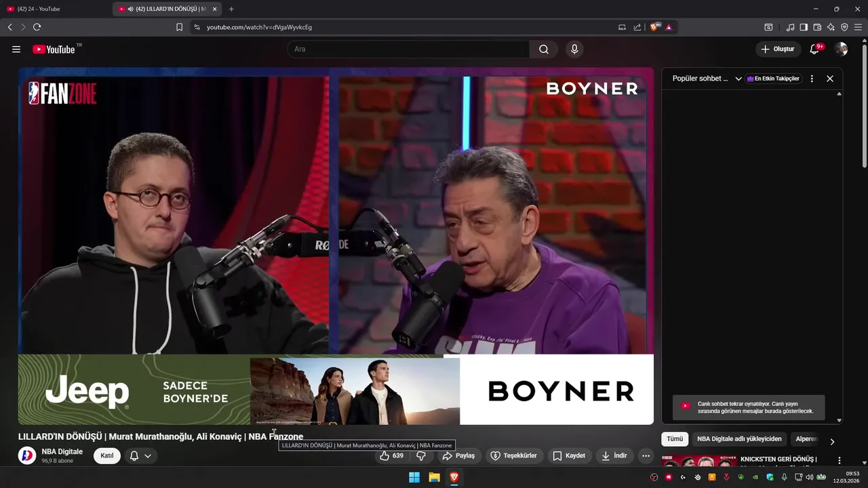Open the system tray volume icon

[809, 477]
